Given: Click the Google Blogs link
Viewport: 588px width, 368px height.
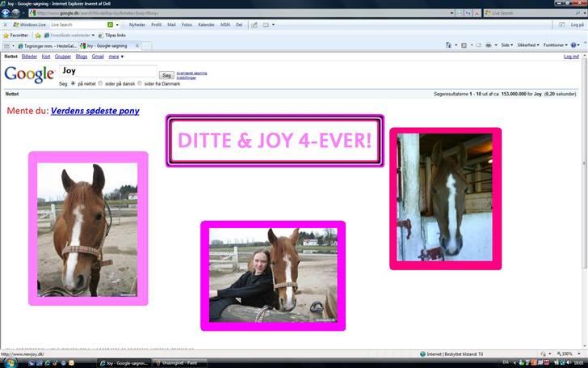Looking at the screenshot, I should tap(82, 57).
